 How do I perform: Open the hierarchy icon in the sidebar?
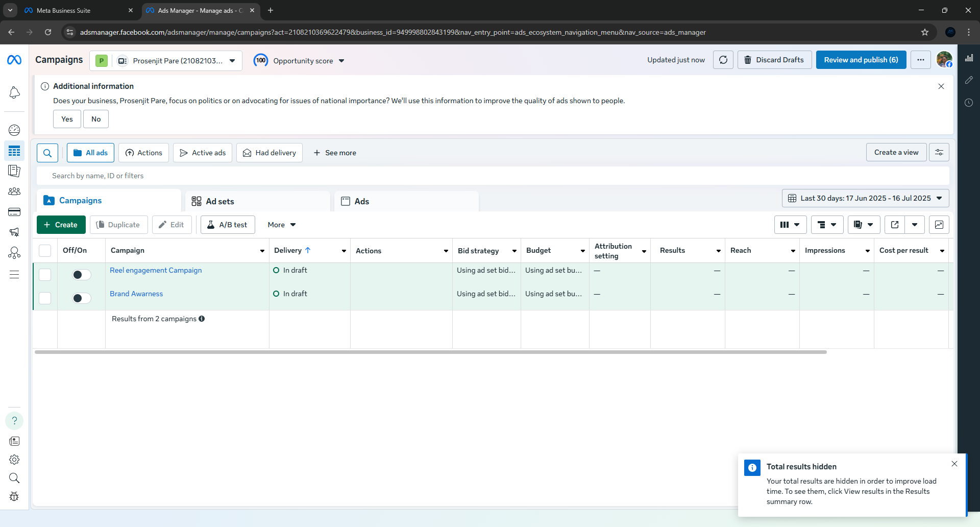(14, 253)
